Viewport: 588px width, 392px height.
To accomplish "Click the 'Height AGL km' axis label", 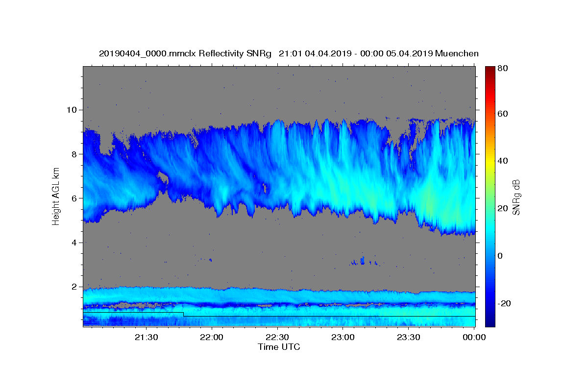I will 56,196.
